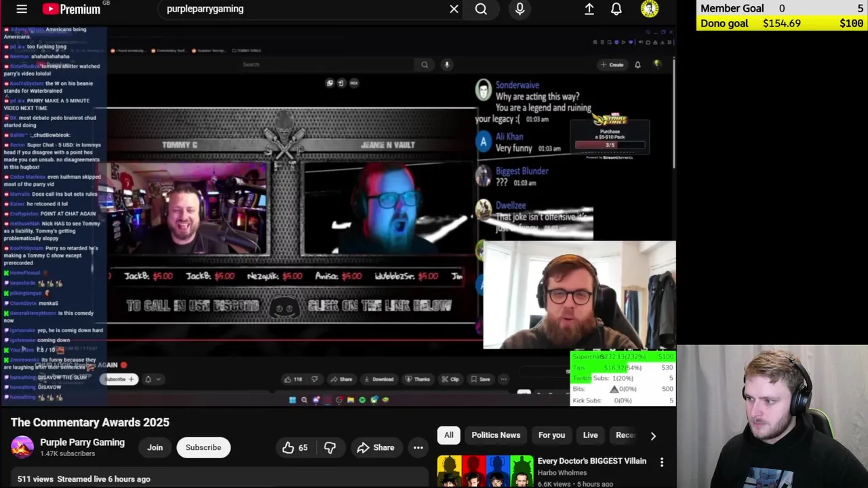Screen dimensions: 868x488
Task: Click the inner video's Share button
Action: 341,379
